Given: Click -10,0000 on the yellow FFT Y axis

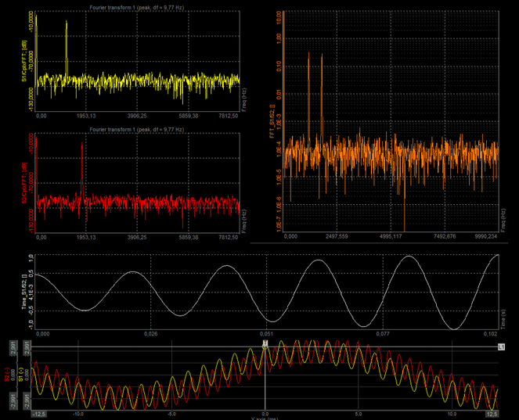Looking at the screenshot, I should point(31,21).
